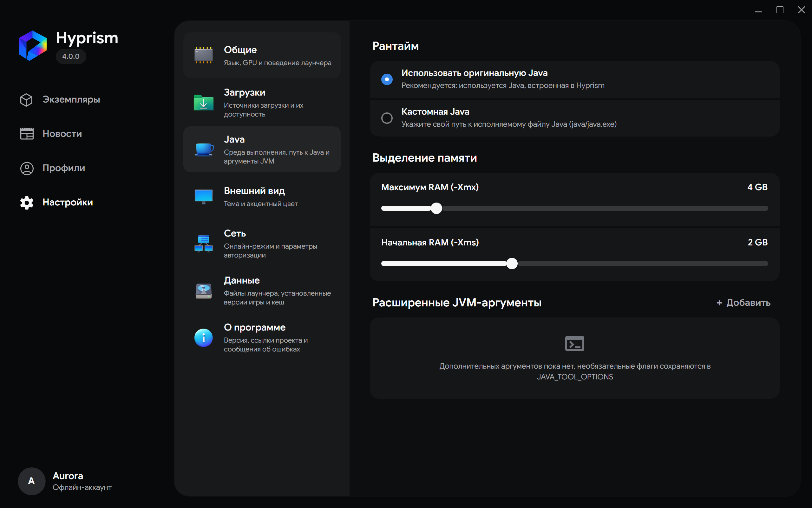Open the Сеть settings category
812x508 pixels.
262,244
